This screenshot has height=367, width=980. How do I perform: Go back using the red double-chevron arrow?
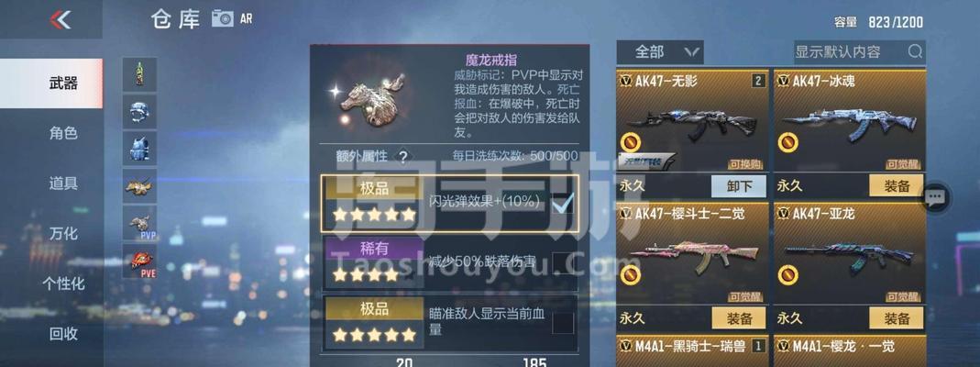(x=61, y=20)
